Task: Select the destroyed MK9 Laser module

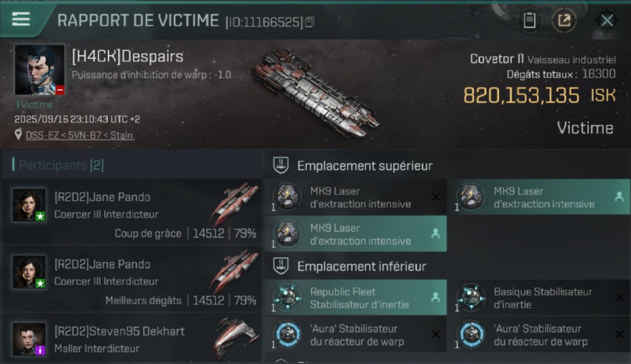Action: (x=355, y=197)
